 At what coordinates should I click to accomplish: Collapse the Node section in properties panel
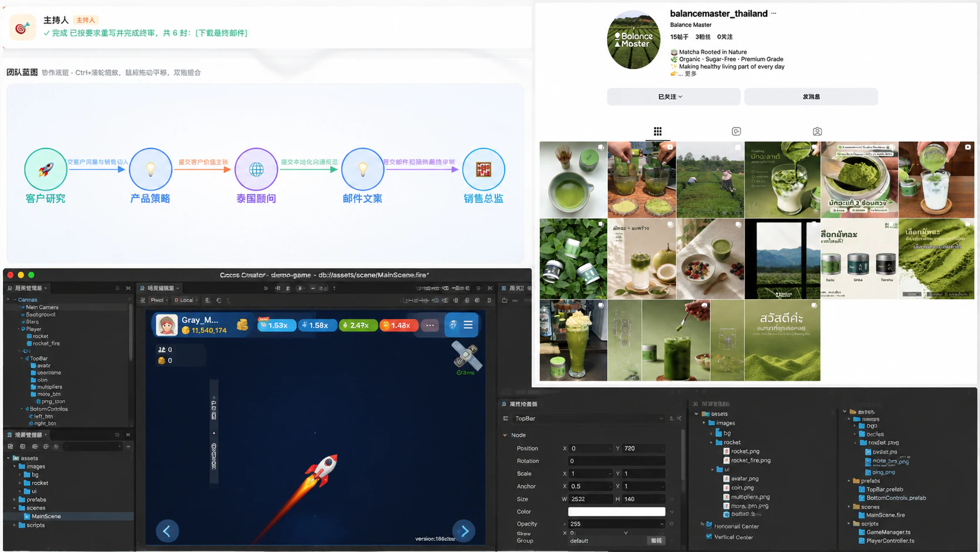[505, 435]
